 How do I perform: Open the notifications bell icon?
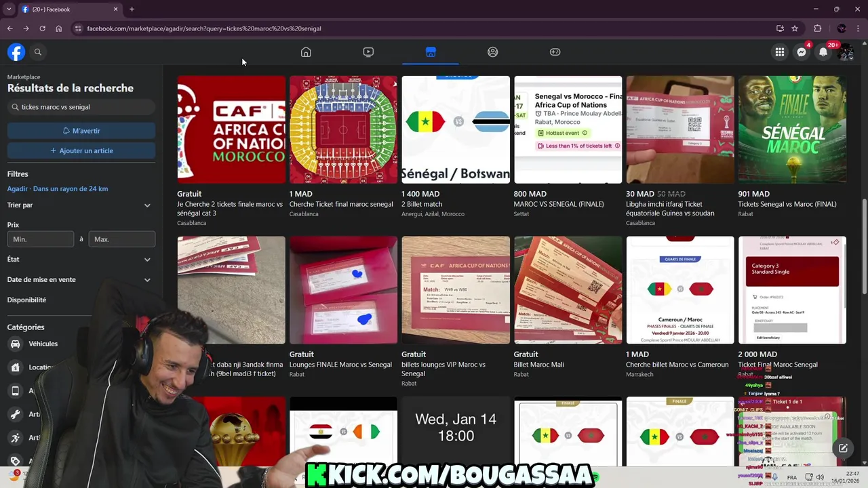(x=823, y=52)
